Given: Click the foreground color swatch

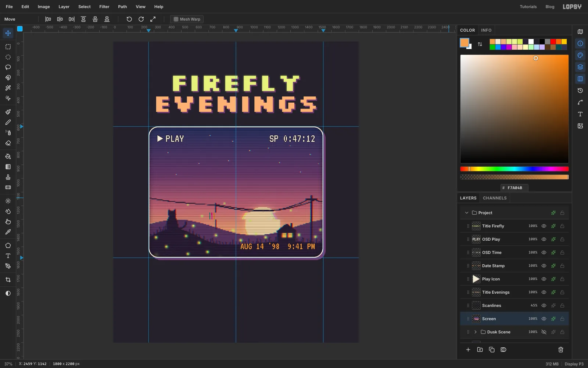Looking at the screenshot, I should (x=465, y=43).
